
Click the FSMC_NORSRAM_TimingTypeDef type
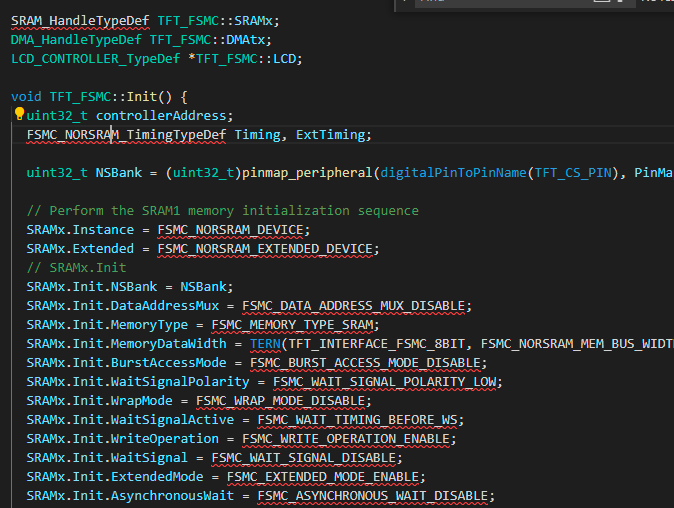click(x=126, y=135)
